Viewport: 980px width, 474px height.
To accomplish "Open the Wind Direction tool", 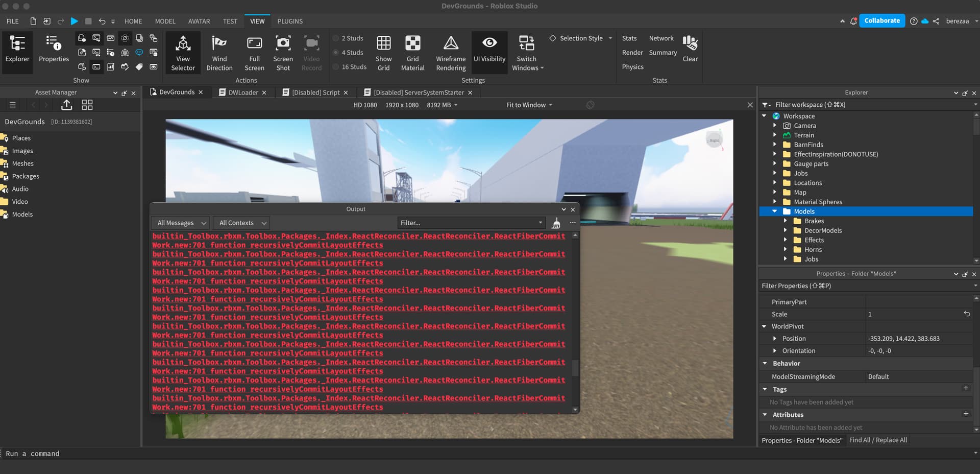I will [219, 51].
